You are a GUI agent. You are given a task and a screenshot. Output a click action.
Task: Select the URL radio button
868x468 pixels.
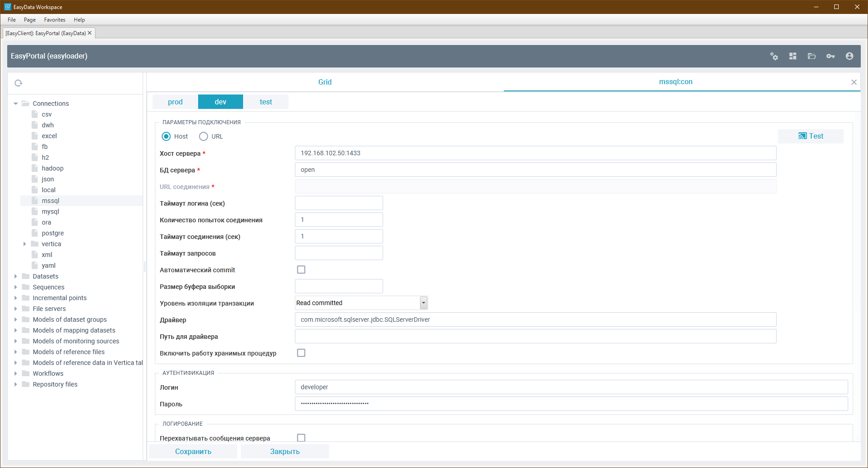pos(203,136)
